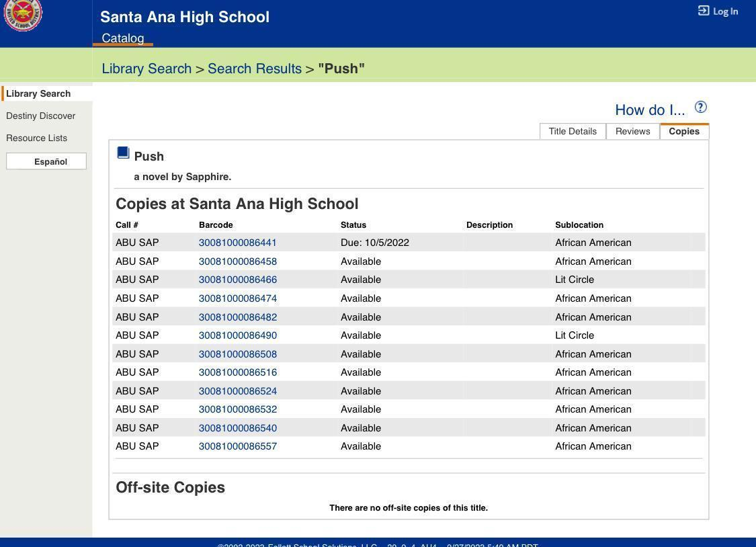Open the Catalog tab

(x=123, y=38)
